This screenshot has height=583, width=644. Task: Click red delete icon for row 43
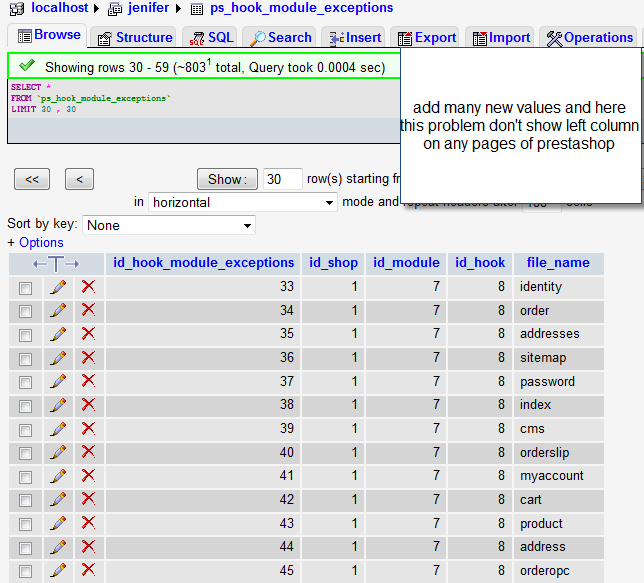pos(88,523)
